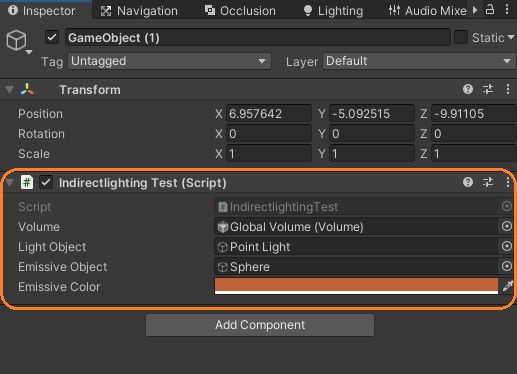Click the Transform axes icon

point(27,89)
